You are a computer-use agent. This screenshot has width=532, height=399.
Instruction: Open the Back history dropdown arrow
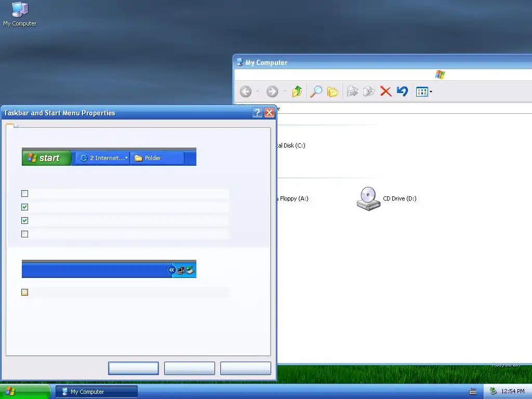pyautogui.click(x=258, y=91)
